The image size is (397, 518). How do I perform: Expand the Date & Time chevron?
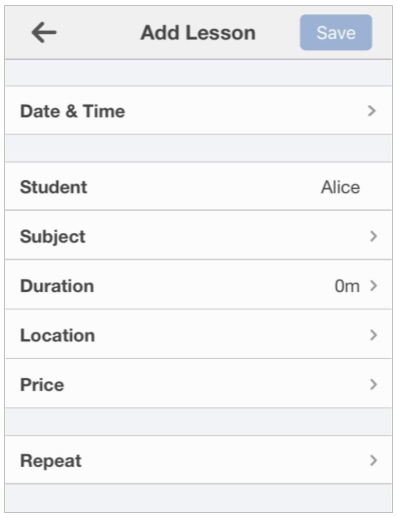point(372,111)
